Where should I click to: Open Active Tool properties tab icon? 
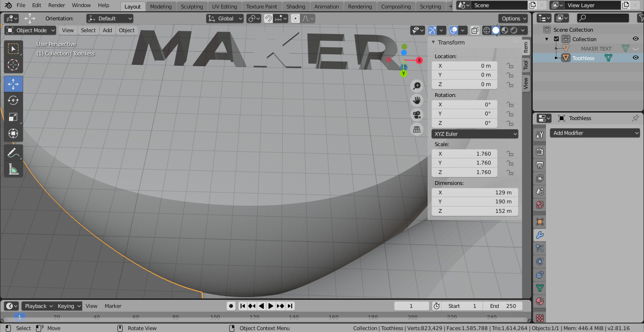pos(539,135)
